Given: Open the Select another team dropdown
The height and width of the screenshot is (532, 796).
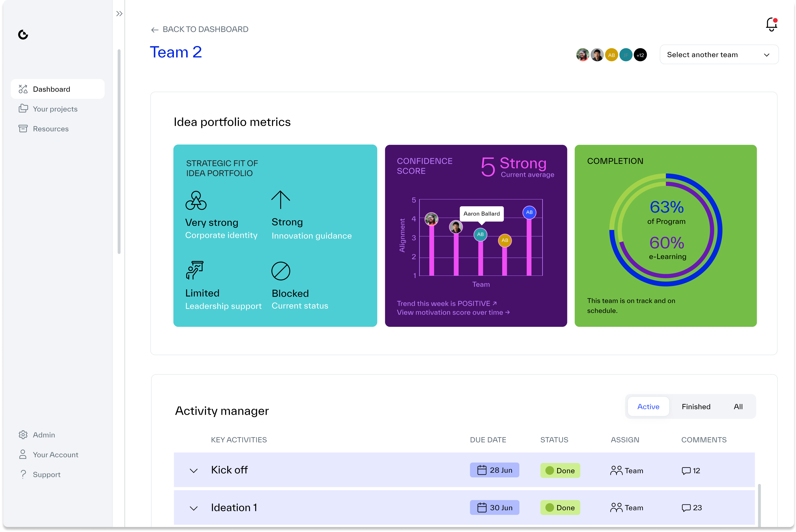Looking at the screenshot, I should point(719,54).
